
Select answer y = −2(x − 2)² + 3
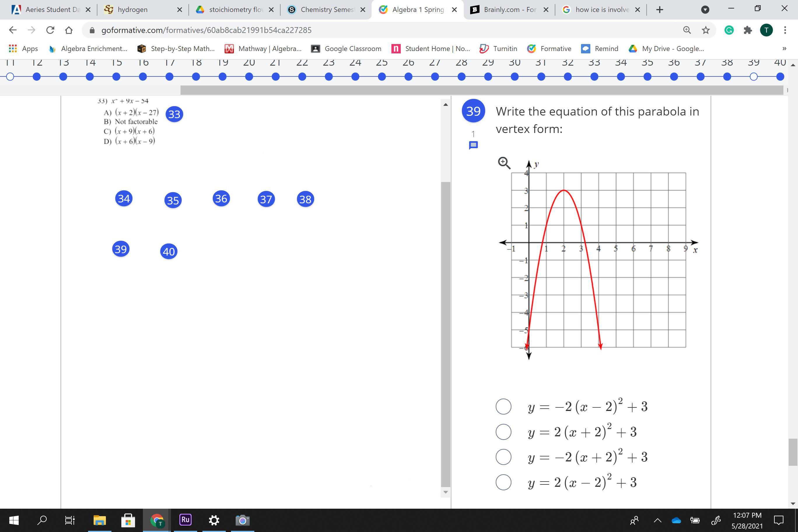[503, 407]
